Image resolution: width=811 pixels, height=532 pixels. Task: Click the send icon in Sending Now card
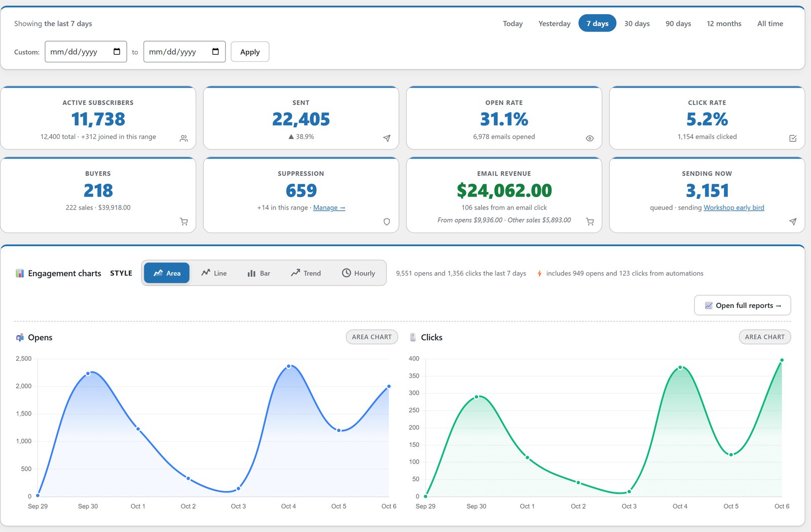tap(793, 221)
